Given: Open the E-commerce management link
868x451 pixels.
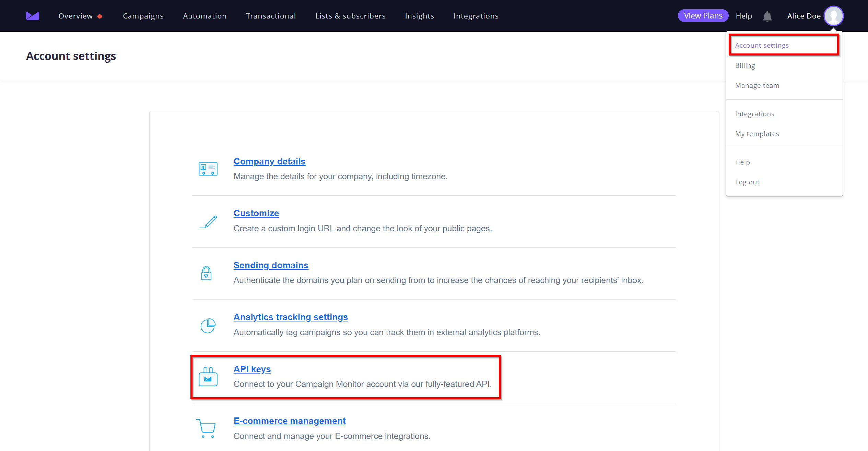Looking at the screenshot, I should click(x=290, y=421).
